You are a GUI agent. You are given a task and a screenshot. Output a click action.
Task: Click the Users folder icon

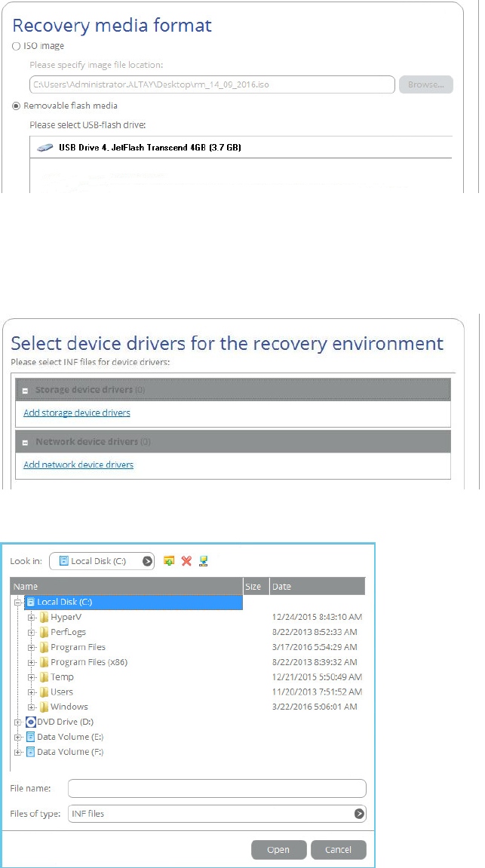pos(44,692)
